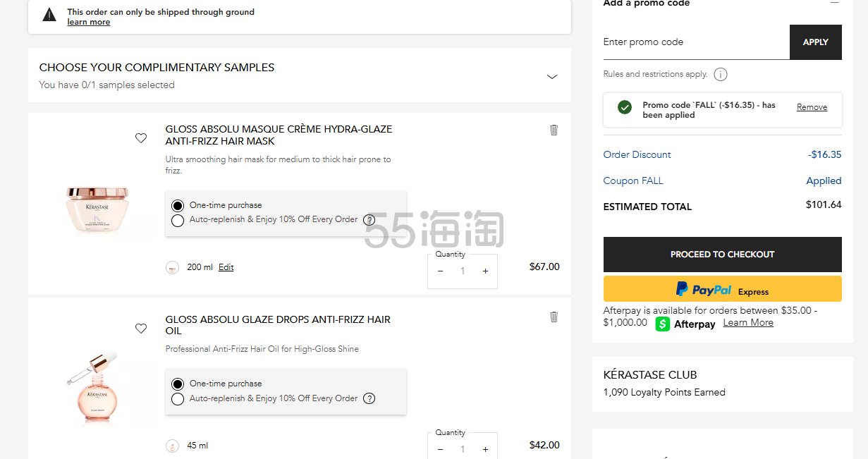
Task: Expand the complimentary samples chevron
Action: pos(552,77)
